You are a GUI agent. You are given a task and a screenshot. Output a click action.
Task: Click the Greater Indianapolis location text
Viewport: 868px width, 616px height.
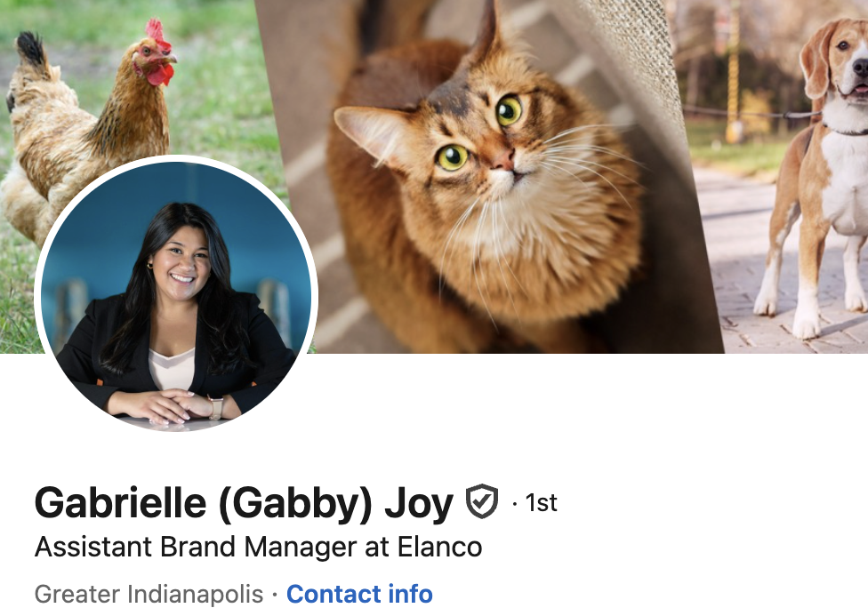[x=149, y=595]
